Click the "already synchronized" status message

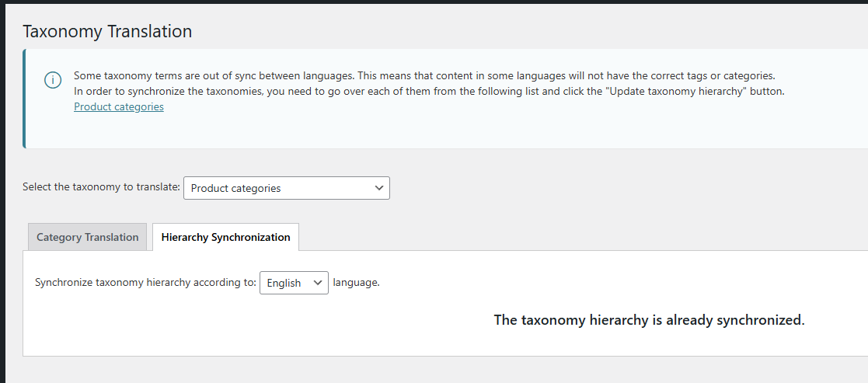click(x=649, y=320)
